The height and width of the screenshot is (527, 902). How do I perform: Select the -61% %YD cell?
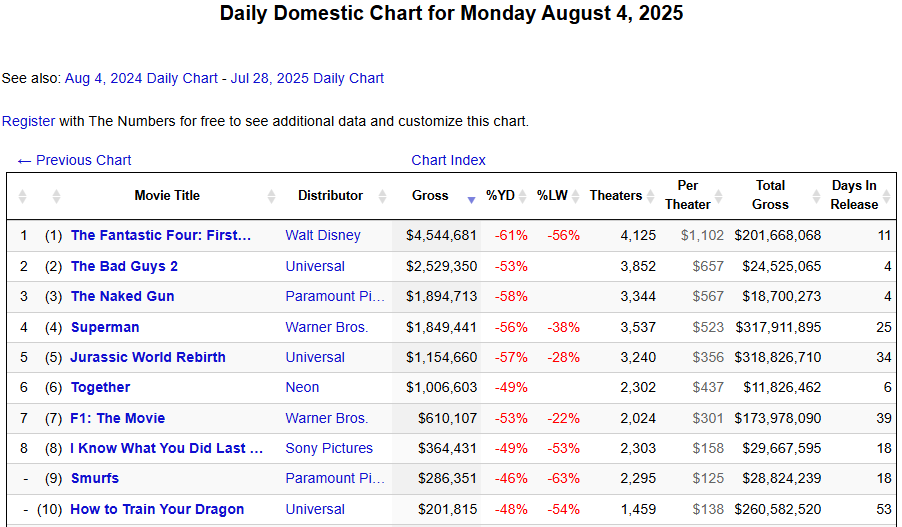[511, 235]
